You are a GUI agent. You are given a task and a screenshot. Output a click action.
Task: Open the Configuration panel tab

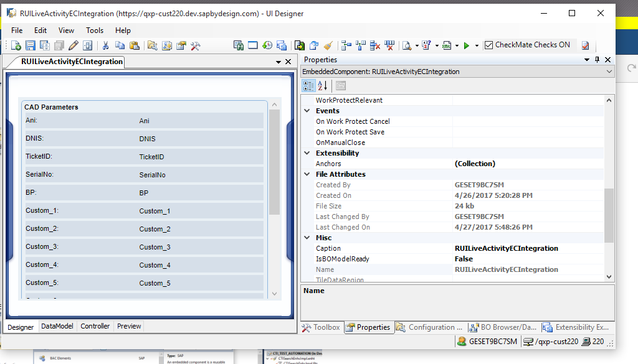coord(430,327)
